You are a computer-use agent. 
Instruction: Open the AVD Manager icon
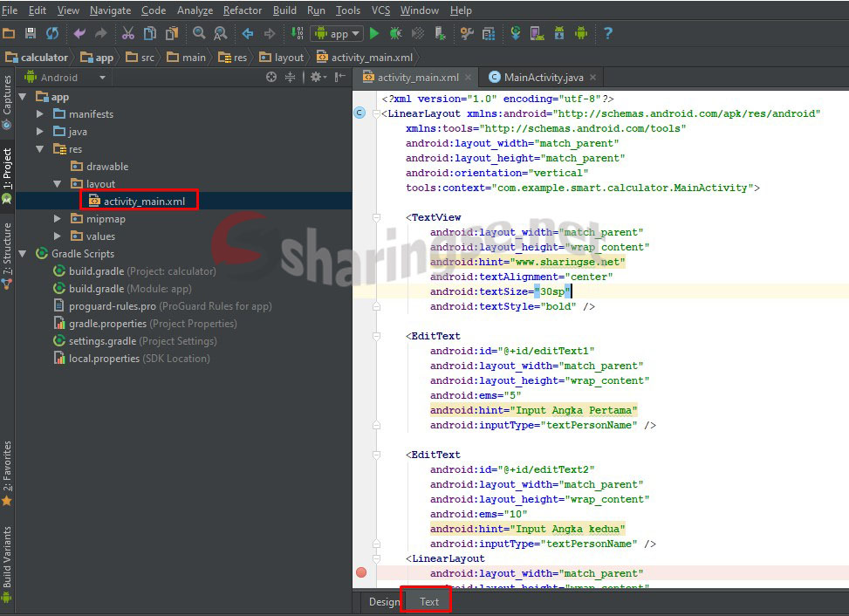[x=537, y=33]
